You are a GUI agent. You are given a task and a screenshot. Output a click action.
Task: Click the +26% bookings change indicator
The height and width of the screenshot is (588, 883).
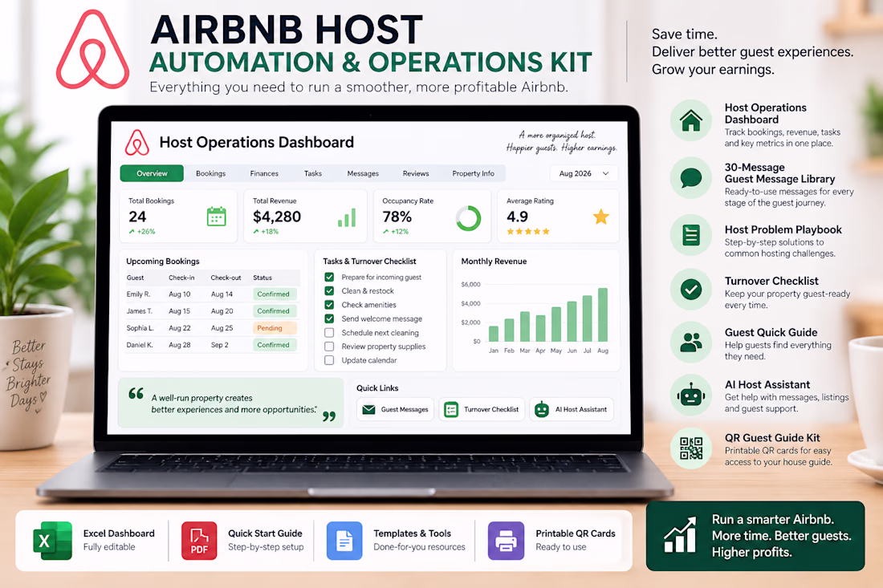(142, 231)
